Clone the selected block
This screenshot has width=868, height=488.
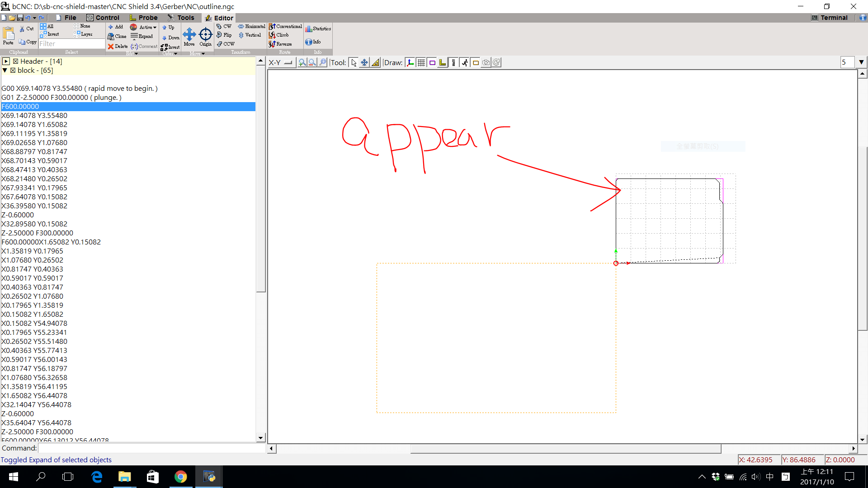117,37
